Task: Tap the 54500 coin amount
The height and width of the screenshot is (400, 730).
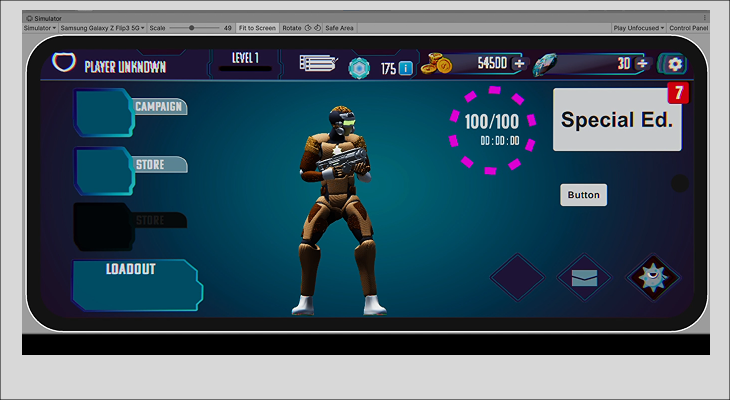Action: click(x=492, y=63)
